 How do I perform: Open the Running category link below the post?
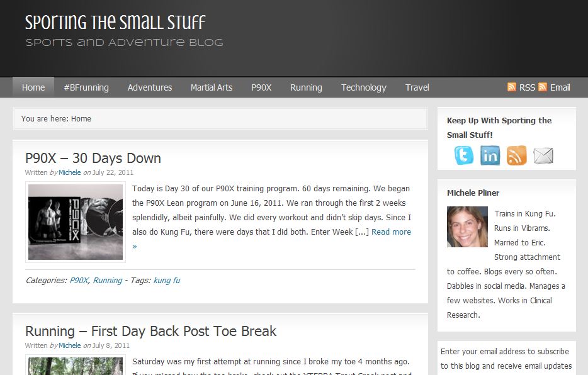point(108,280)
